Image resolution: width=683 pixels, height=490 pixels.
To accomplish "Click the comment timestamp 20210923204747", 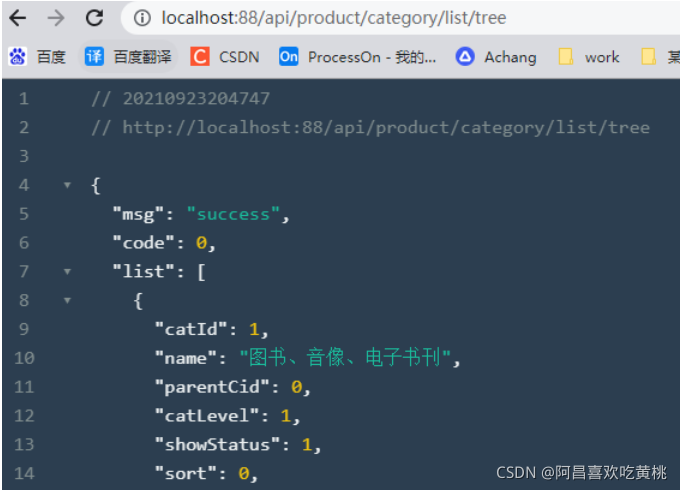I will 196,98.
